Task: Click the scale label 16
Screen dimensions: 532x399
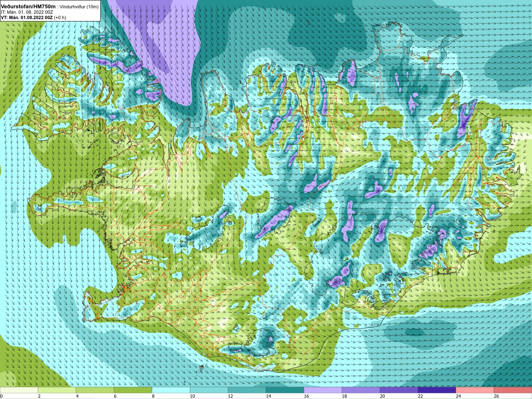Action: tap(307, 396)
